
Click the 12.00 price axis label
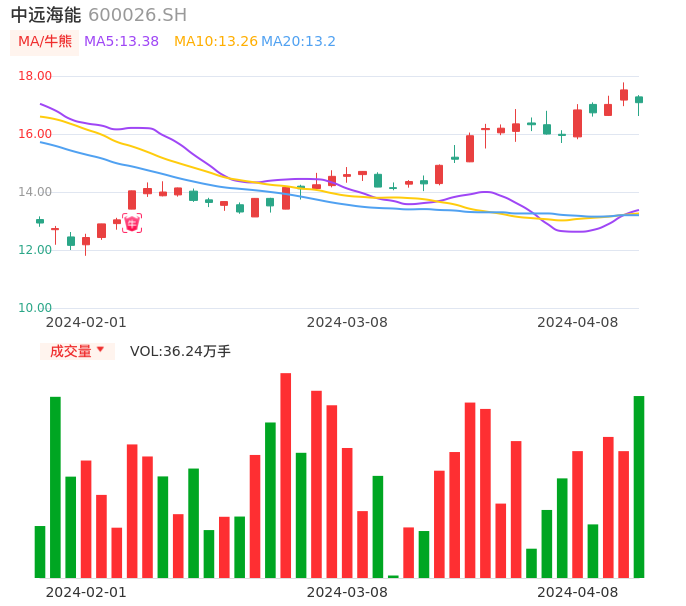click(x=35, y=250)
